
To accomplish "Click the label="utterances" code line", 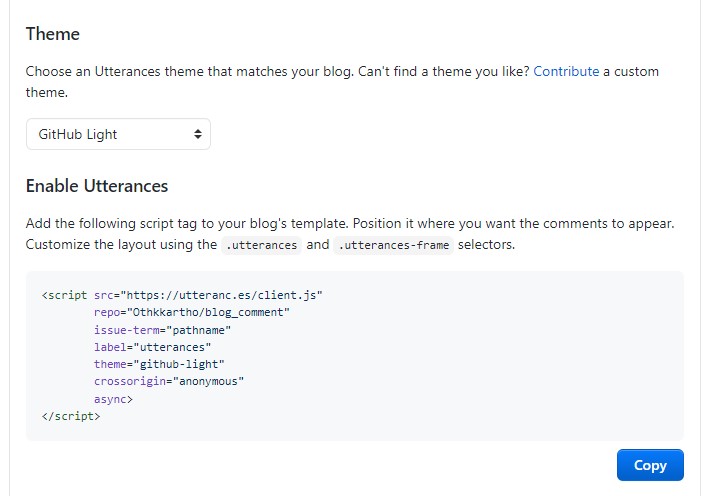I will [152, 347].
